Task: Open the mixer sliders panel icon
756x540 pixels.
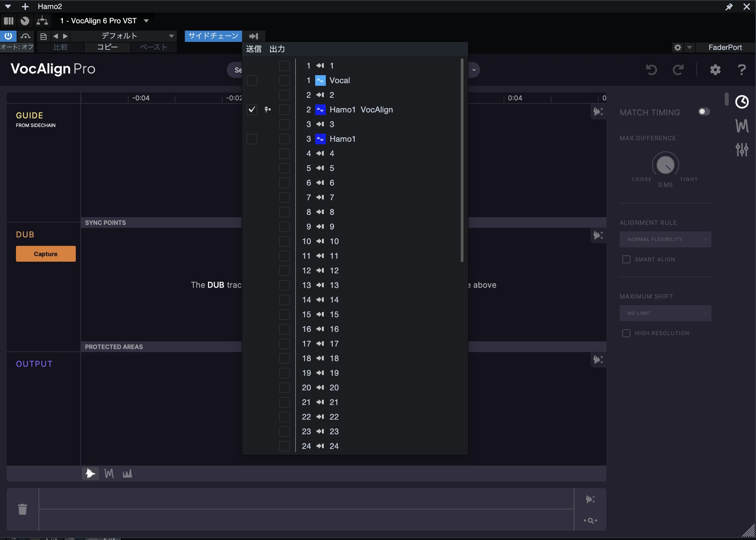Action: coord(742,150)
